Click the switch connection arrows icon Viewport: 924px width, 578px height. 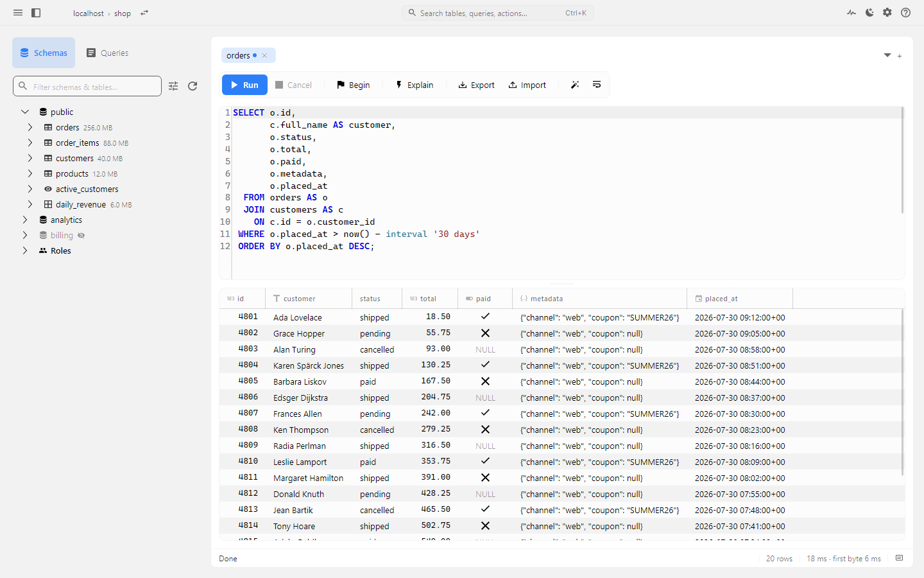click(144, 13)
